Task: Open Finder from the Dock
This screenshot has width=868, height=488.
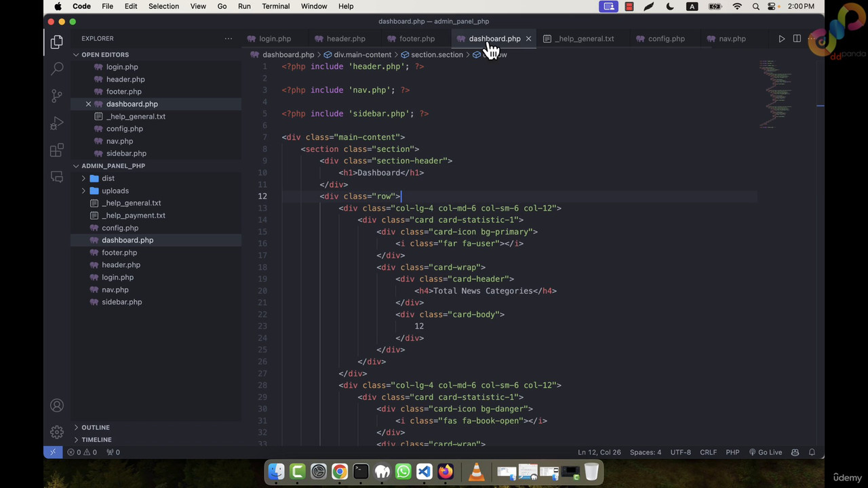Action: (x=276, y=472)
